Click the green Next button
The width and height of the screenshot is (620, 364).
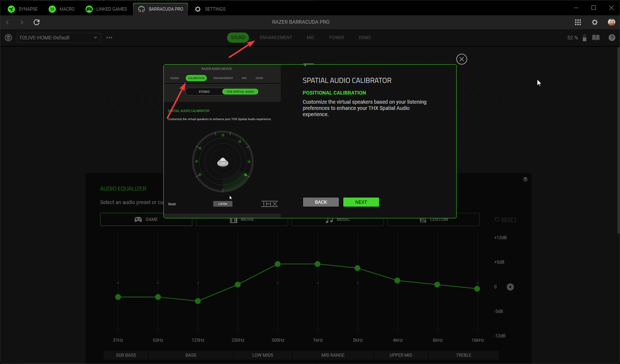click(x=361, y=202)
